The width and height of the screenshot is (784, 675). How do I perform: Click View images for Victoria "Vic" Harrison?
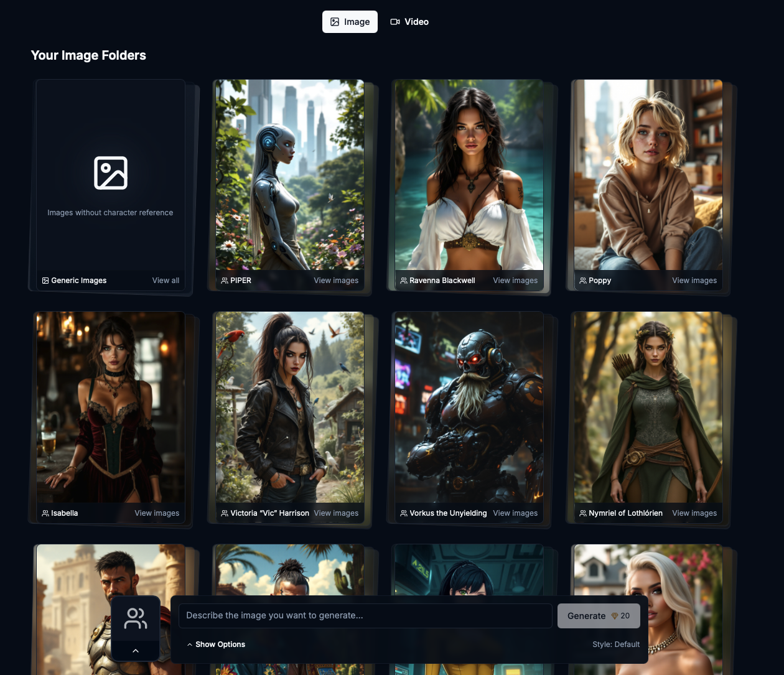336,513
